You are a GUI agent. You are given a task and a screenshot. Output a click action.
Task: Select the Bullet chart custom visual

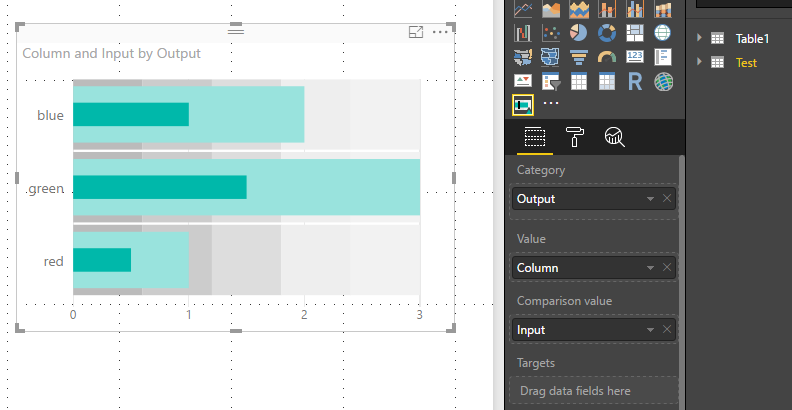[523, 105]
